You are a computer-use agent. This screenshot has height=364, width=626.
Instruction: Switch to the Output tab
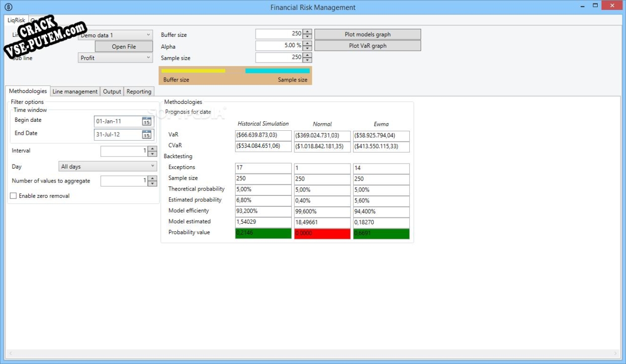(112, 91)
